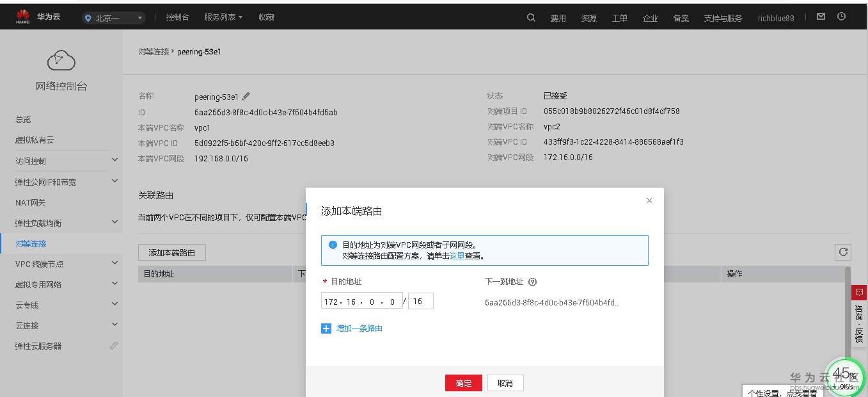Screen dimensions: 868x397
Task: Click the 确定 button in the dialog
Action: click(x=463, y=383)
